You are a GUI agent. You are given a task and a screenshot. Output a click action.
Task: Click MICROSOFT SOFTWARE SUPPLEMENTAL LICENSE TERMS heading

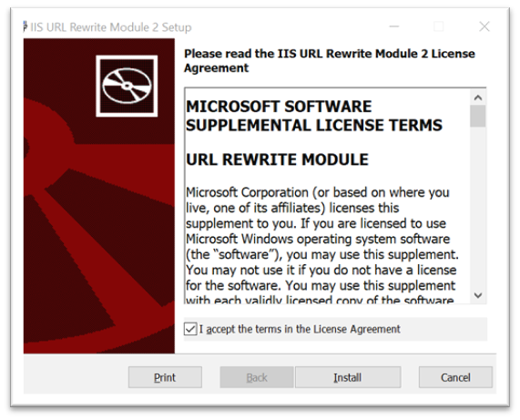(314, 116)
